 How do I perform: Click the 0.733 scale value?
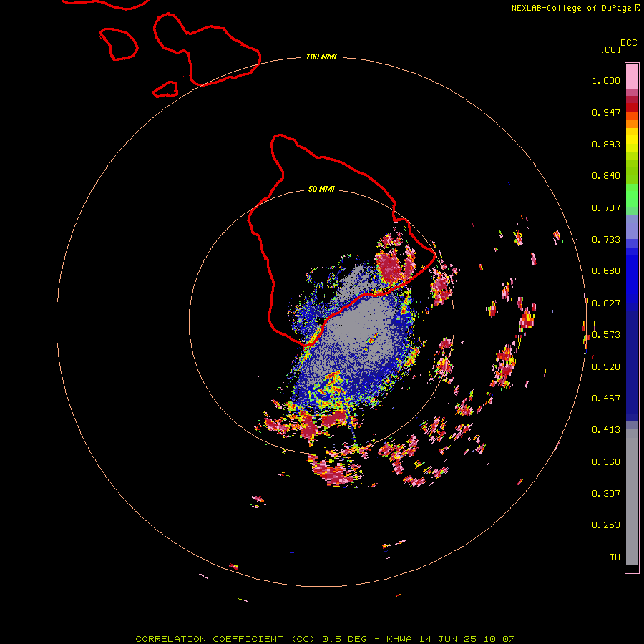(x=606, y=240)
